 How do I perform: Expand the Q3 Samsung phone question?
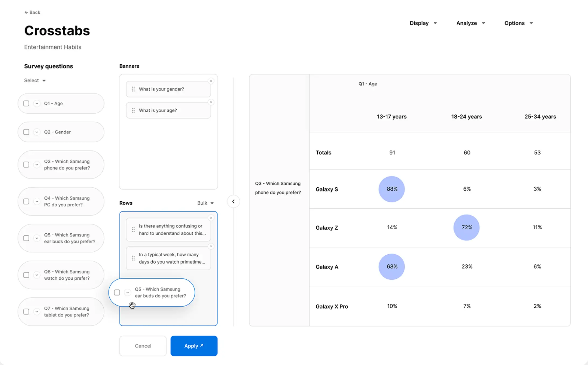click(37, 164)
